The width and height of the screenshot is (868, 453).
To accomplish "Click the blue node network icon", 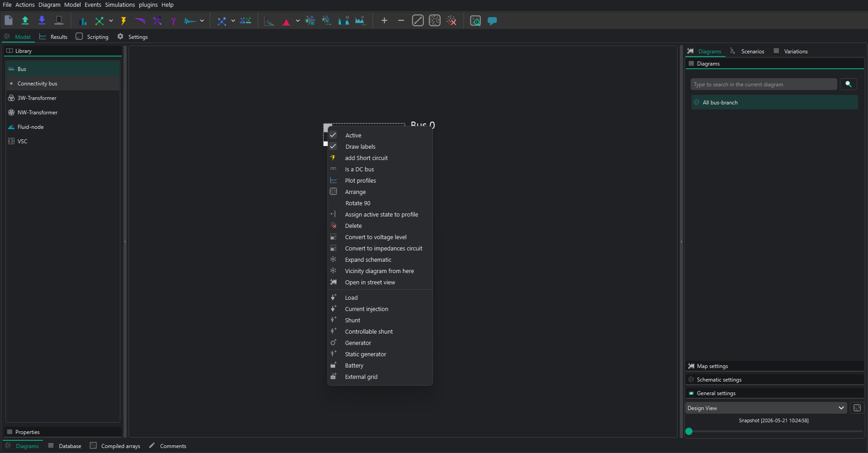I will tap(222, 21).
